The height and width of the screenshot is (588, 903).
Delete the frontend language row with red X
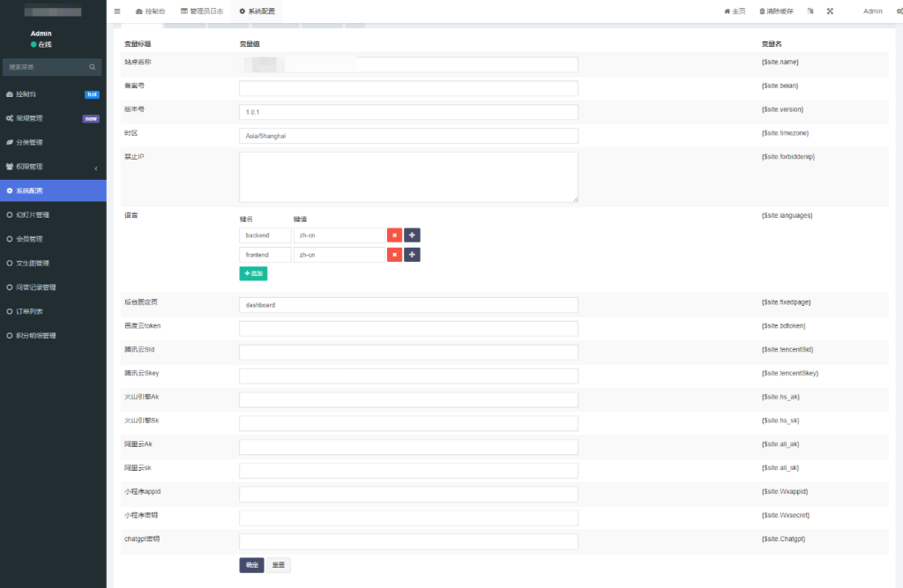(x=394, y=255)
